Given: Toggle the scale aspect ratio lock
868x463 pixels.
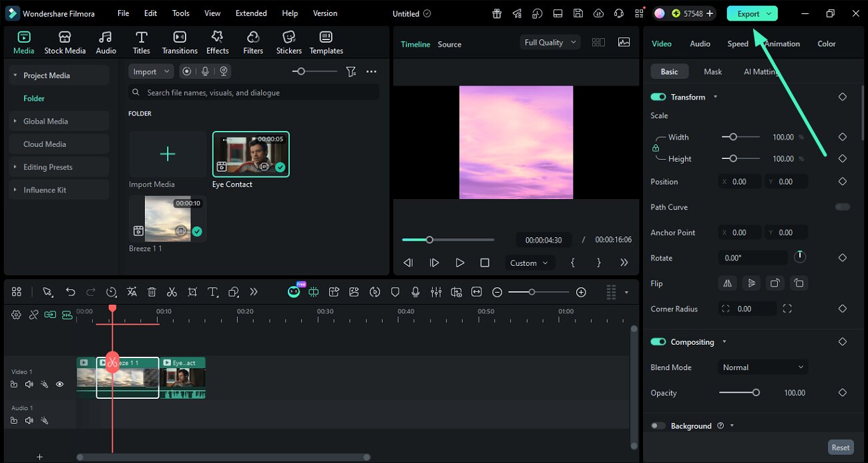Looking at the screenshot, I should (656, 148).
